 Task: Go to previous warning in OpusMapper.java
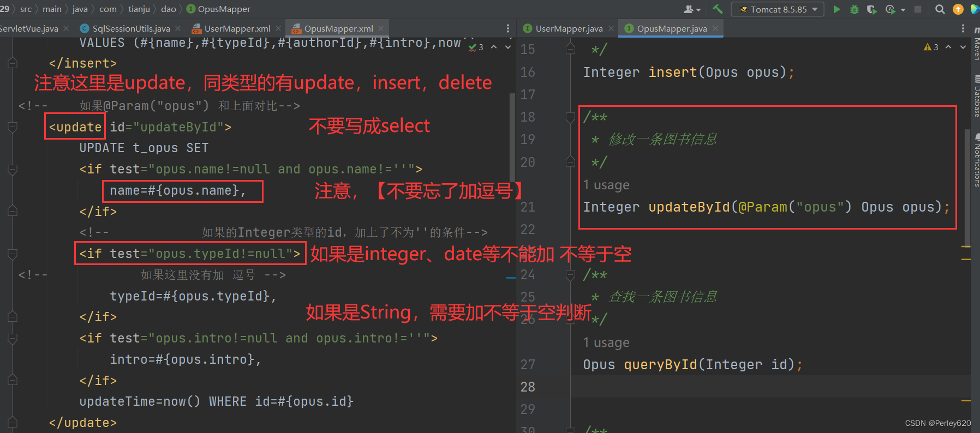pyautogui.click(x=948, y=47)
